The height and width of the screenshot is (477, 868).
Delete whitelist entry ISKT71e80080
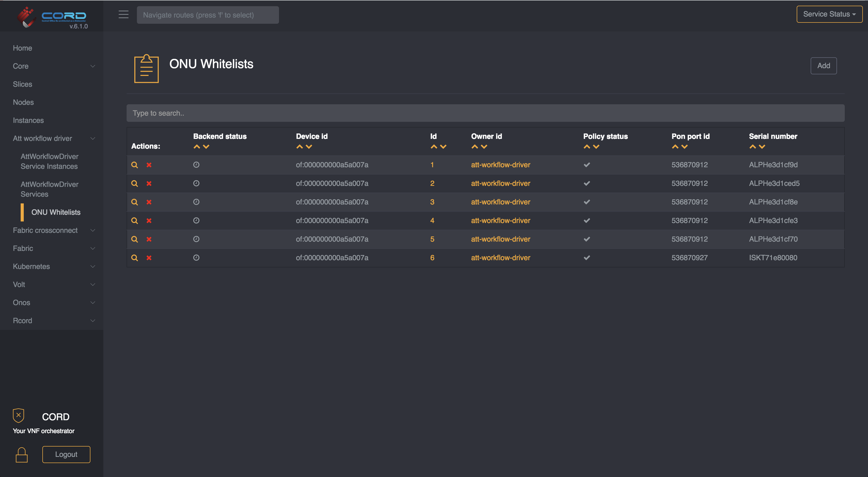(149, 258)
